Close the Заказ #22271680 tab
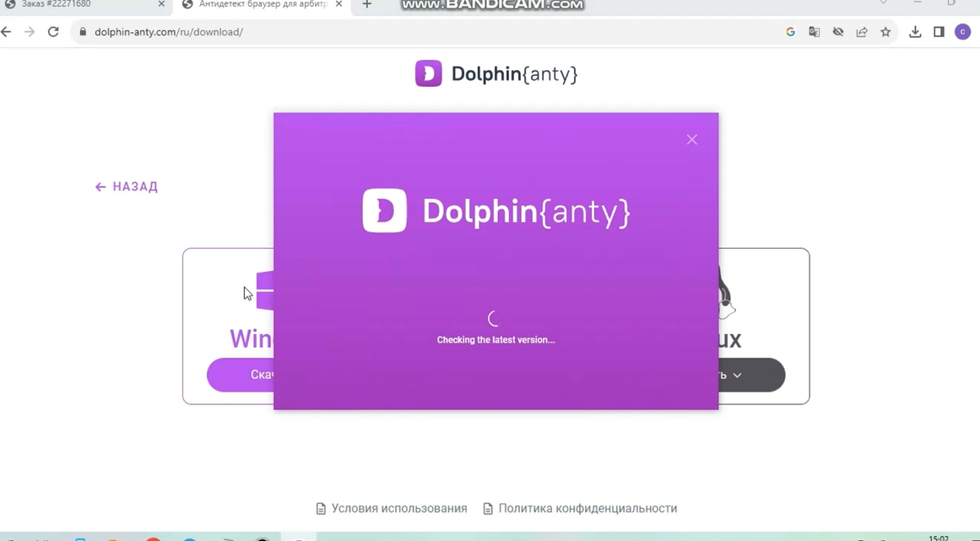 tap(161, 4)
